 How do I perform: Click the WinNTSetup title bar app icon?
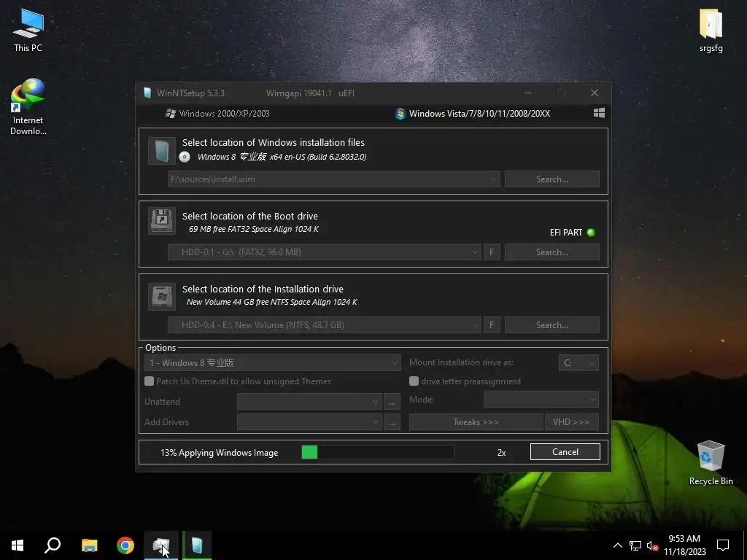(147, 93)
